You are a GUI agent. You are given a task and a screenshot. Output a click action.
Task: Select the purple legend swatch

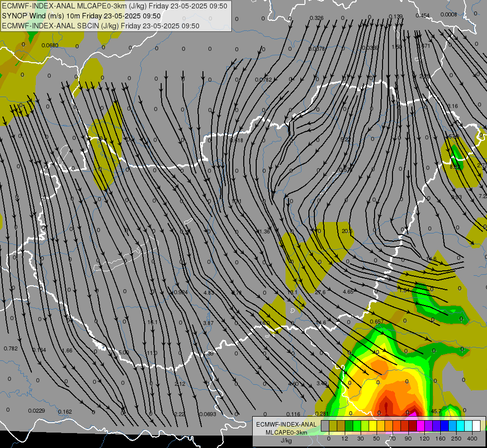coord(429,426)
